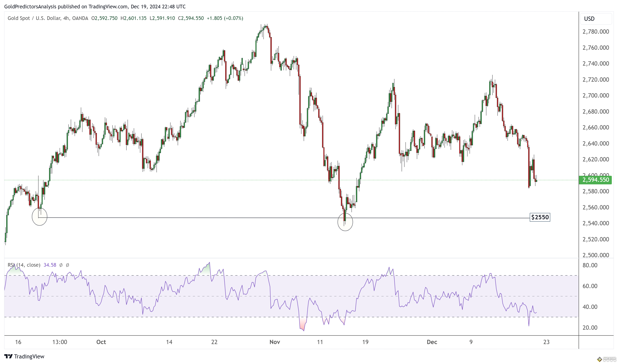Click the 4h interval in chart legend
This screenshot has width=618, height=364.
[x=66, y=18]
